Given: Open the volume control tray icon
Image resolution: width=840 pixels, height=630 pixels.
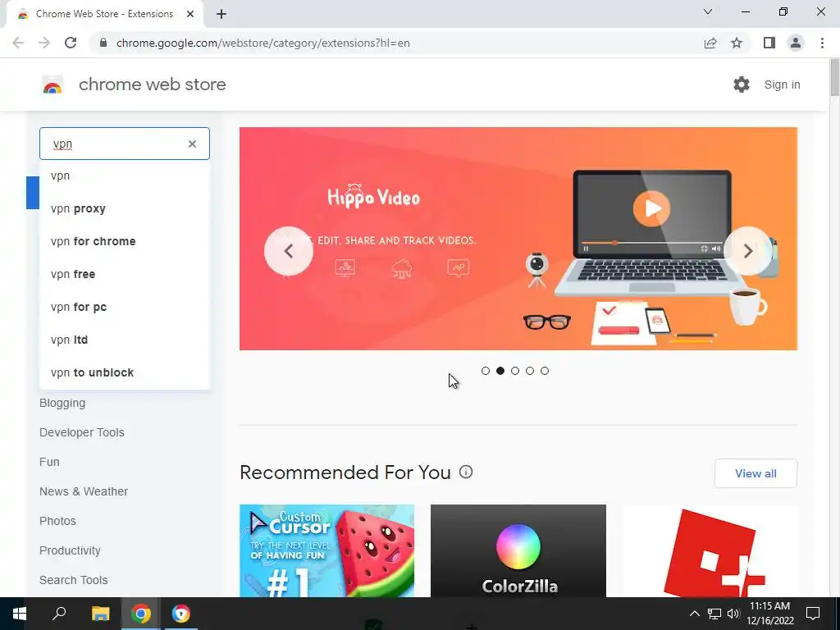Looking at the screenshot, I should [x=733, y=614].
